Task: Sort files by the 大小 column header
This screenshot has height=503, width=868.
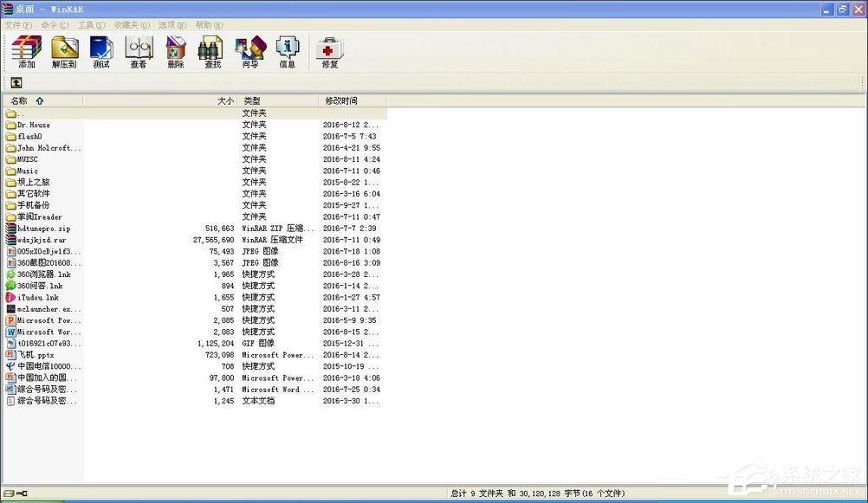Action: 225,100
